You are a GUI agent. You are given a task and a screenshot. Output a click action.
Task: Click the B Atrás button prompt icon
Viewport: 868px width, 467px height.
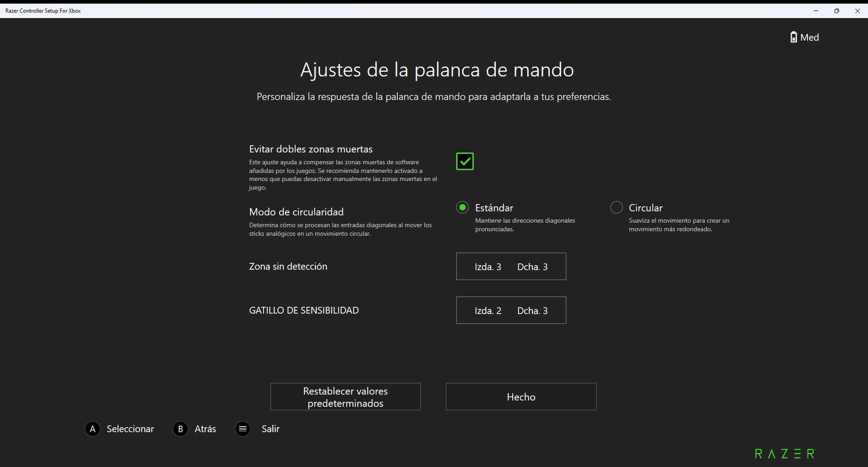pos(180,429)
